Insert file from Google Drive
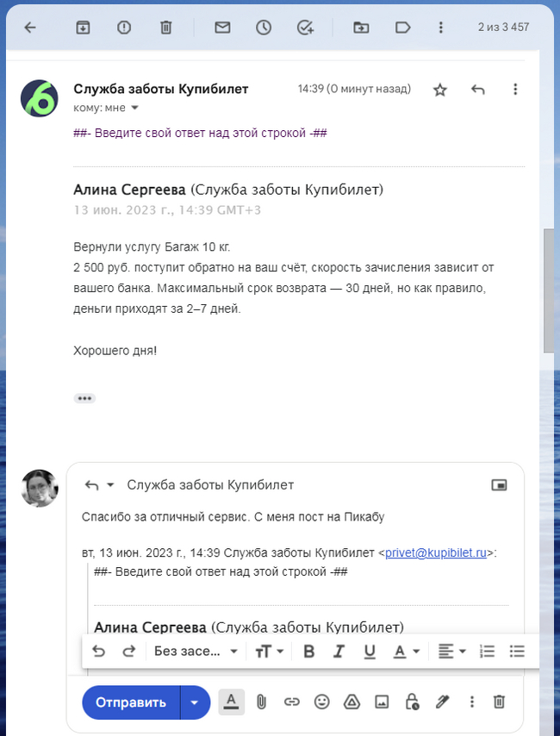This screenshot has width=560, height=736. coord(352,702)
